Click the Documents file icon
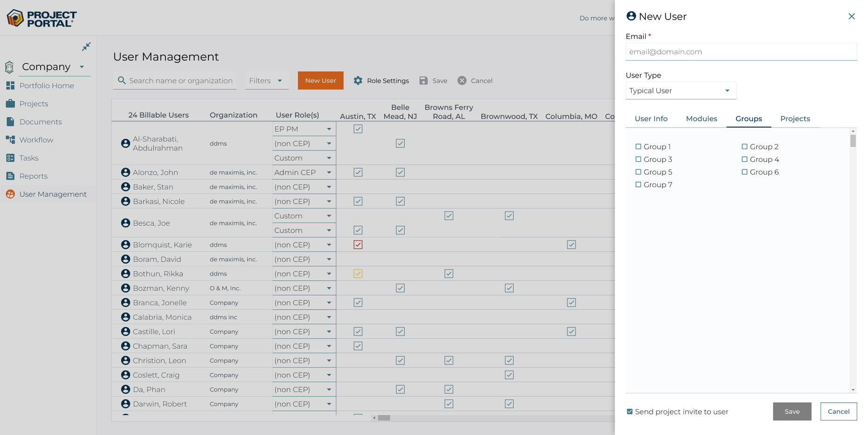Viewport: 868px width, 435px height. 10,122
